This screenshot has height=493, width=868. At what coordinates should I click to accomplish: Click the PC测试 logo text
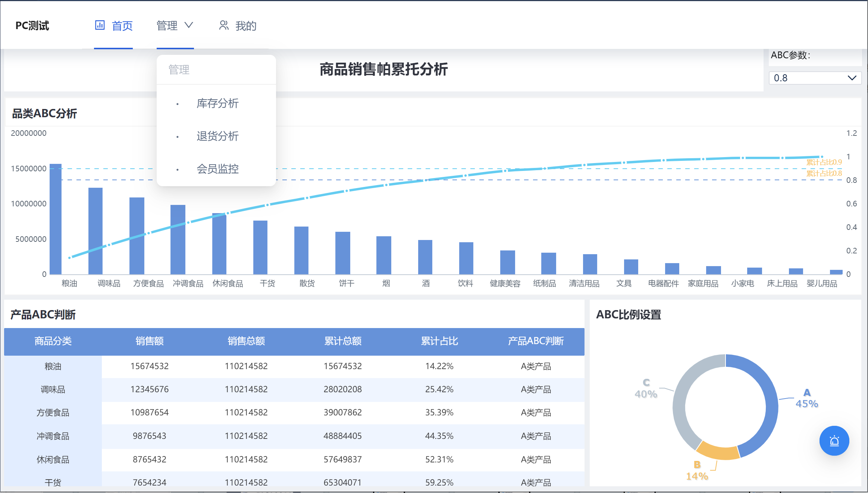pos(32,26)
